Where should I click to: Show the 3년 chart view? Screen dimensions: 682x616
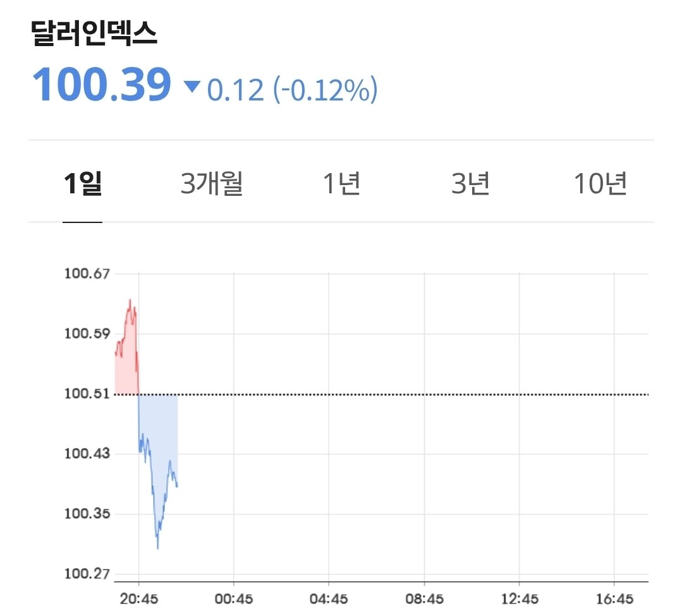coord(470,184)
